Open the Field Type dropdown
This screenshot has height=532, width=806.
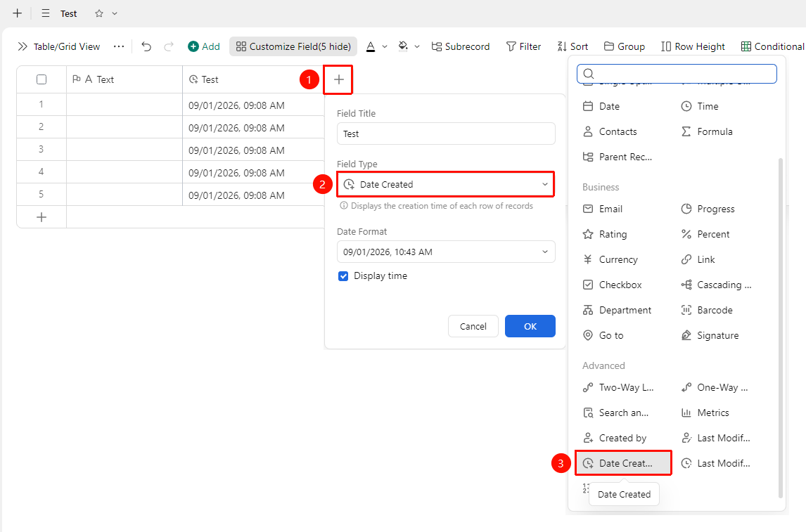click(x=446, y=184)
